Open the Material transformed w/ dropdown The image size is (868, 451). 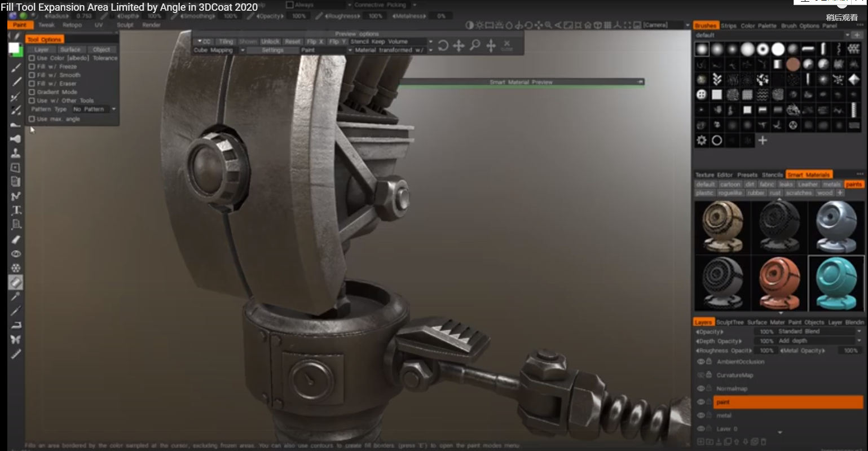coord(393,50)
